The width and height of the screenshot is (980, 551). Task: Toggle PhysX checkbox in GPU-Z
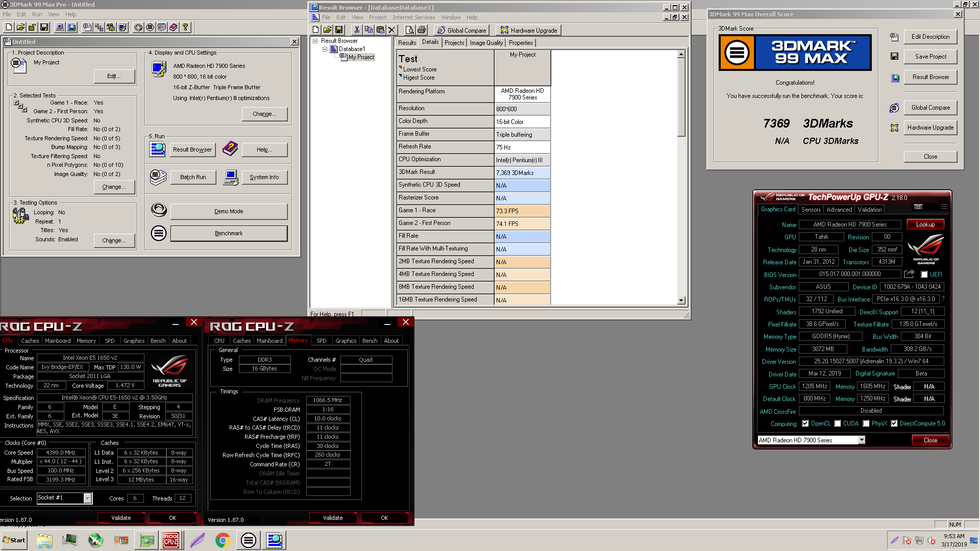click(x=866, y=423)
